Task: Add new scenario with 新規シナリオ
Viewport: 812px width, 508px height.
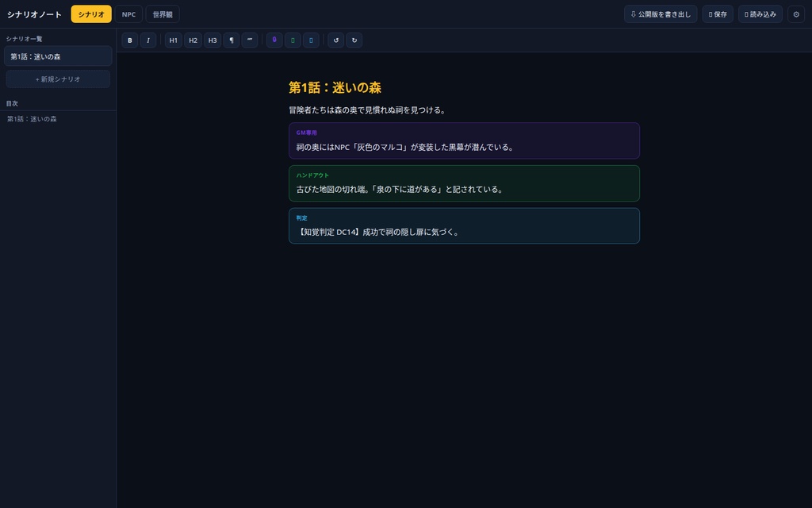Action: point(58,79)
